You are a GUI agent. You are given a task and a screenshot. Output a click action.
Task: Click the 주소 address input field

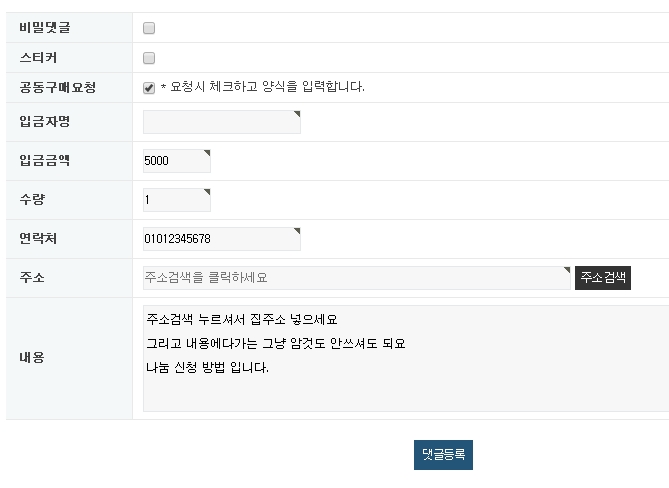pos(356,278)
